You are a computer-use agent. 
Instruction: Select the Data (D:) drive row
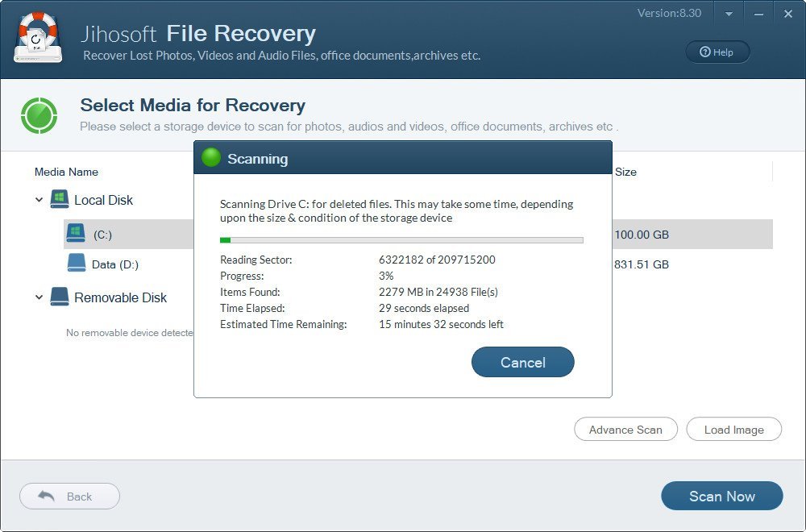point(418,264)
